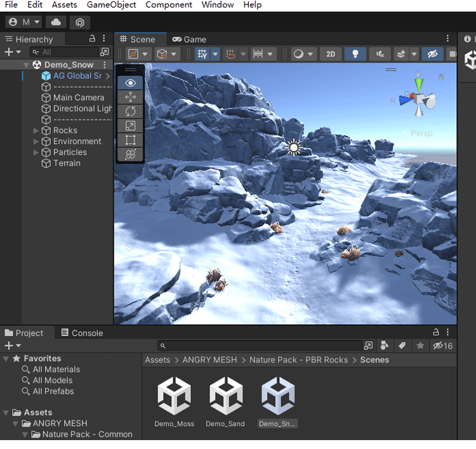The width and height of the screenshot is (476, 449).
Task: Select All Materials under Favorites
Action: 56,369
